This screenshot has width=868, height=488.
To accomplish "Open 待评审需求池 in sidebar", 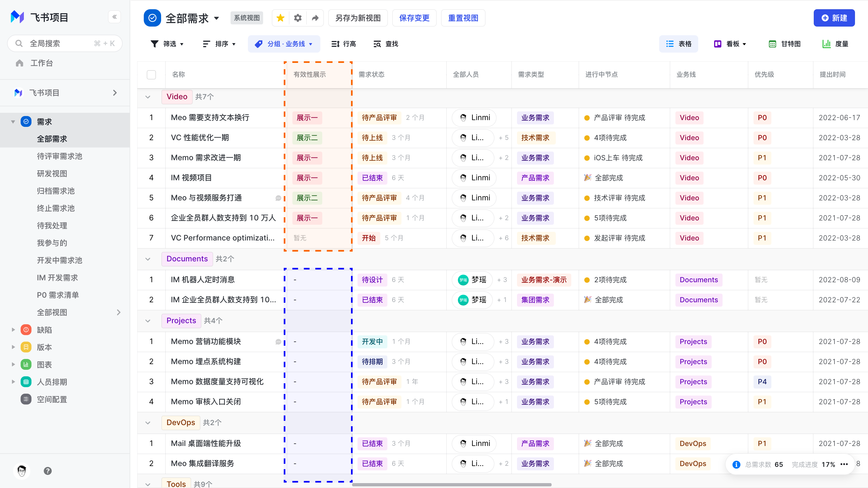I will [x=60, y=156].
